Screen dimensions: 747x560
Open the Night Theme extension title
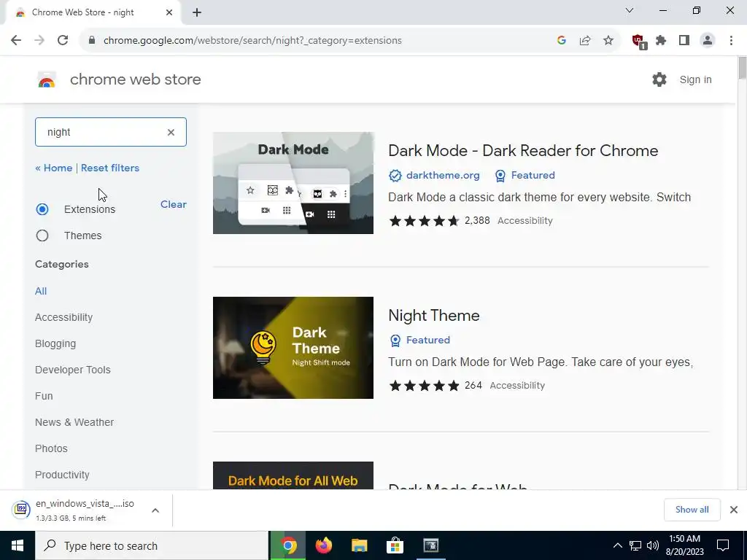(434, 315)
